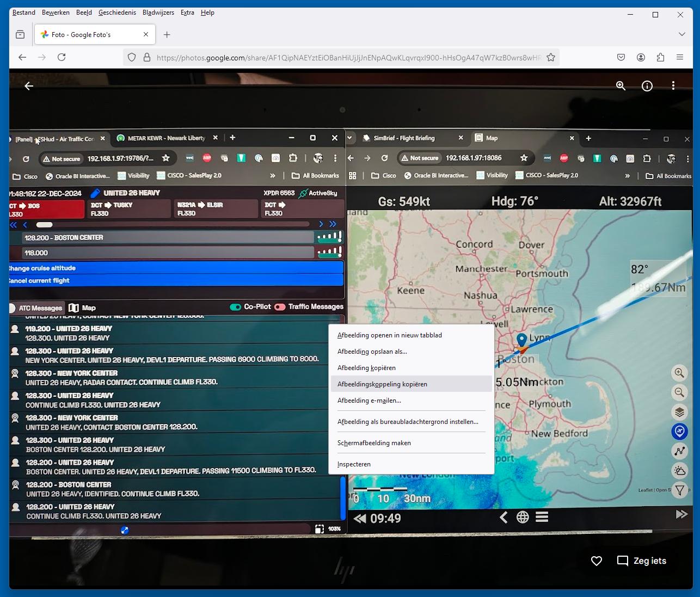Mark the photo as favorite with the heart

click(597, 561)
